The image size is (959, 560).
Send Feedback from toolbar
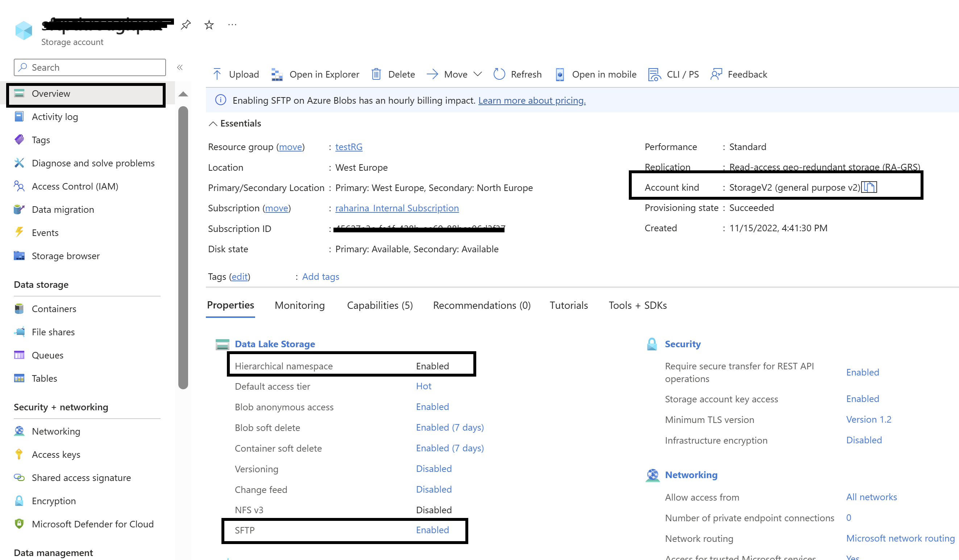739,74
